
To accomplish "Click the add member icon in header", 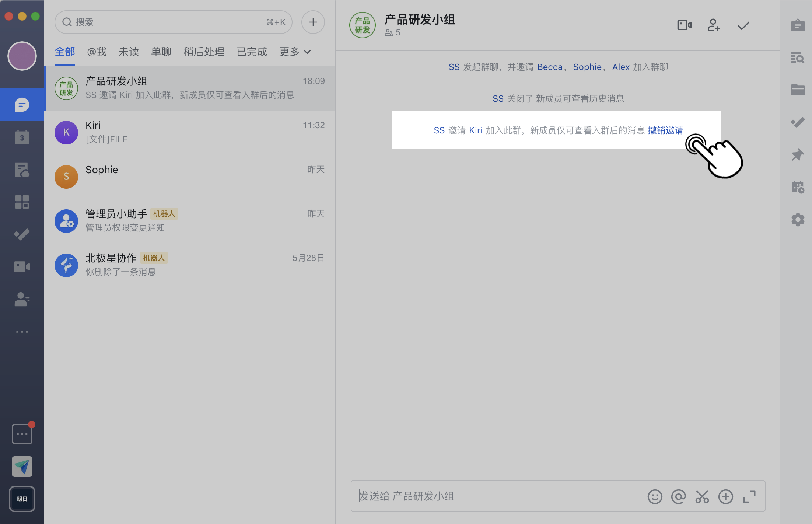I will coord(714,25).
